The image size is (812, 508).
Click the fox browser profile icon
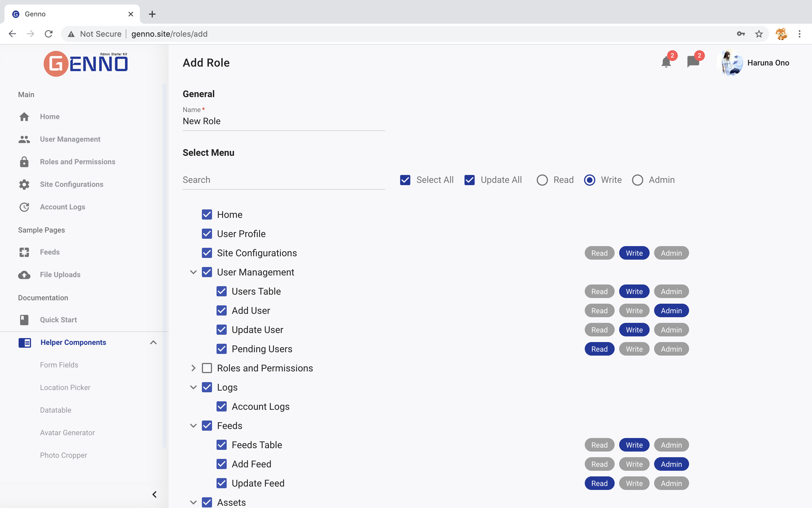tap(782, 34)
